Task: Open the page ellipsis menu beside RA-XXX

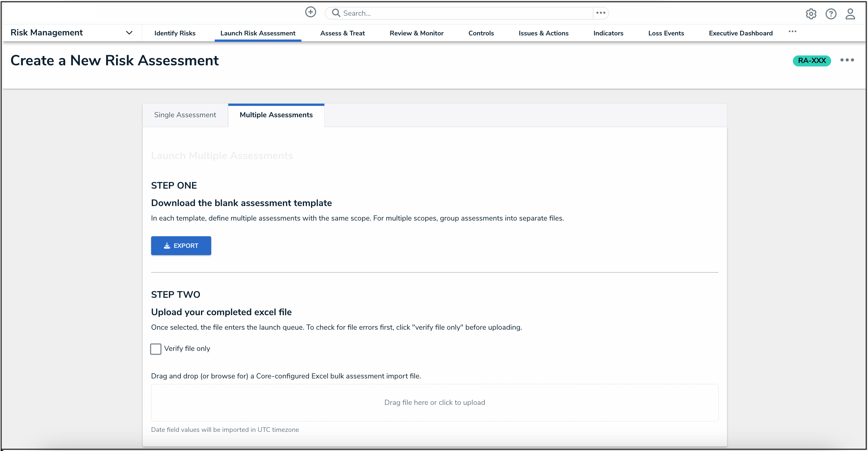Action: (x=847, y=60)
